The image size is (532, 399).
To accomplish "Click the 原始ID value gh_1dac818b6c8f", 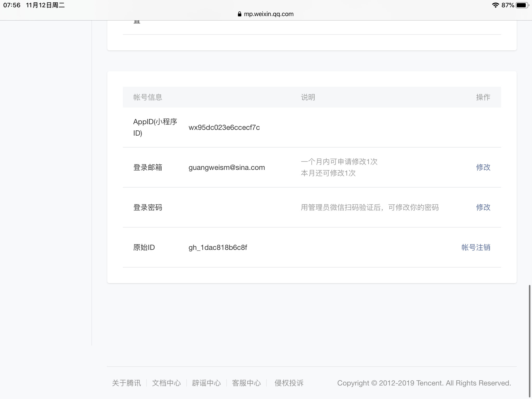I will click(x=218, y=248).
